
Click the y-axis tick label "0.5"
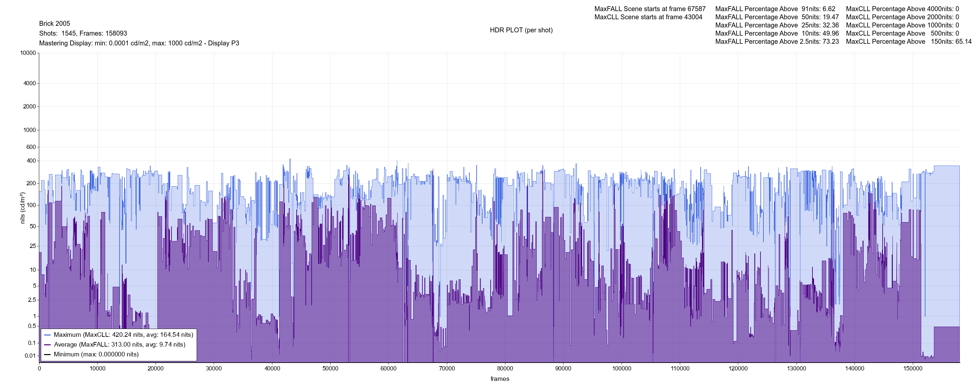coord(32,326)
